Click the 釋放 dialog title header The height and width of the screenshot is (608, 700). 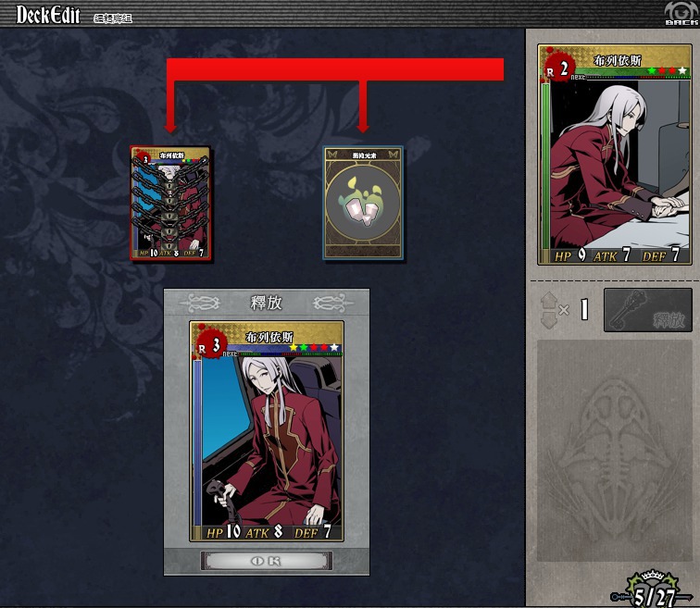click(267, 303)
